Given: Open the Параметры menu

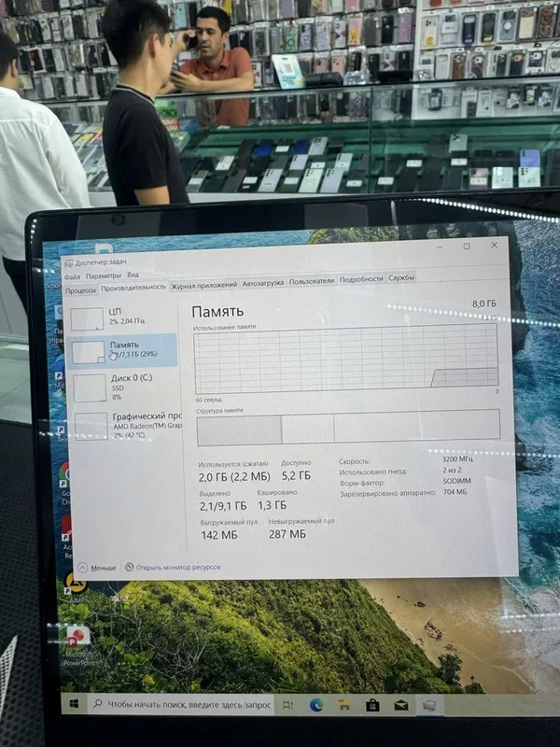Looking at the screenshot, I should (104, 275).
